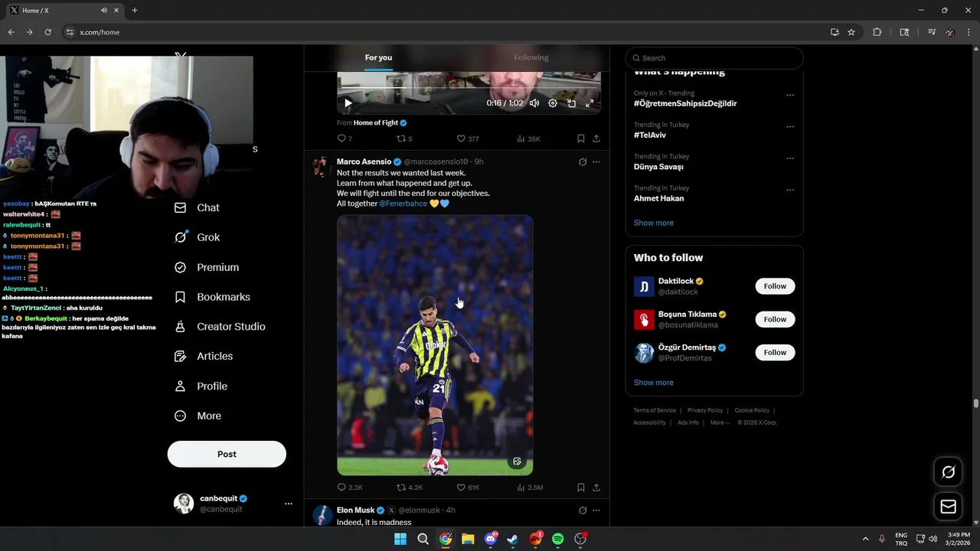
Task: Share Marco Asensio's post
Action: pyautogui.click(x=596, y=487)
